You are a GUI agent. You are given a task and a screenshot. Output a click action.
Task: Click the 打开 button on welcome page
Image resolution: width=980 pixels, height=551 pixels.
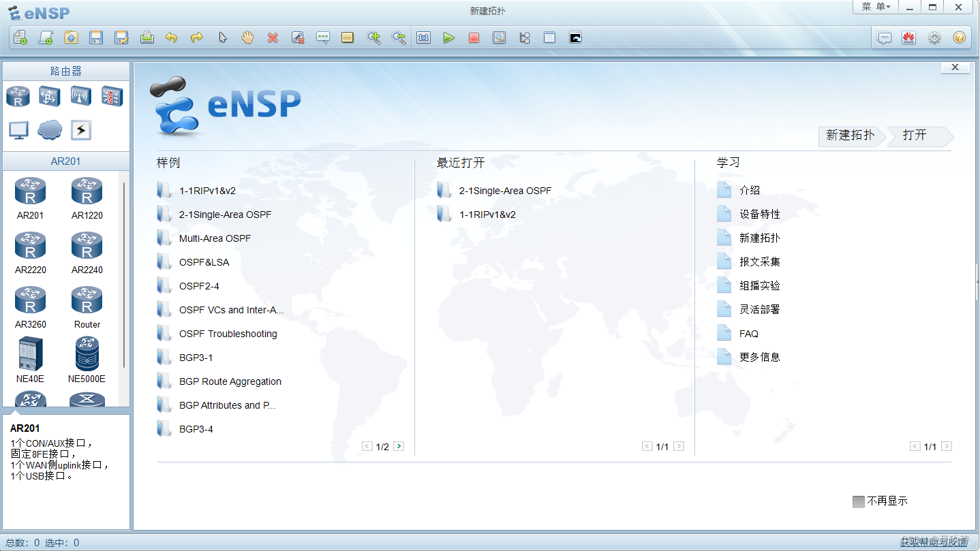pos(919,136)
